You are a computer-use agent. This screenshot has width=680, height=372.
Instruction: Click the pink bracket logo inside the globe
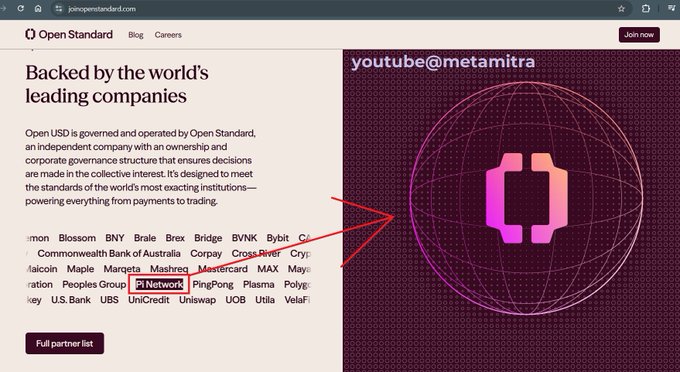click(x=526, y=198)
